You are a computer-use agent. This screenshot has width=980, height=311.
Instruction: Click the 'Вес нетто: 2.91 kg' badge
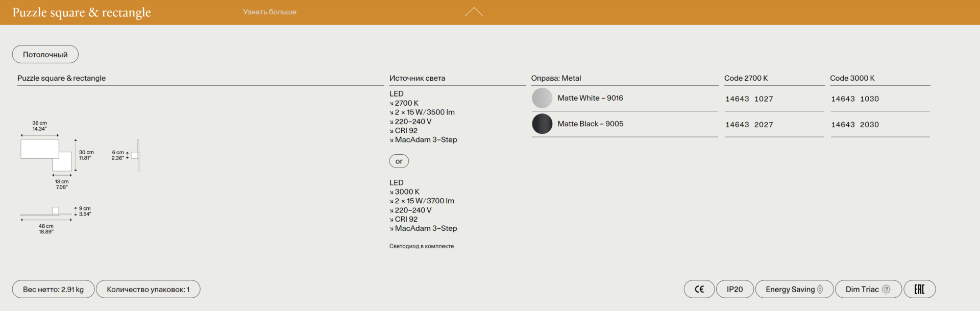53,289
